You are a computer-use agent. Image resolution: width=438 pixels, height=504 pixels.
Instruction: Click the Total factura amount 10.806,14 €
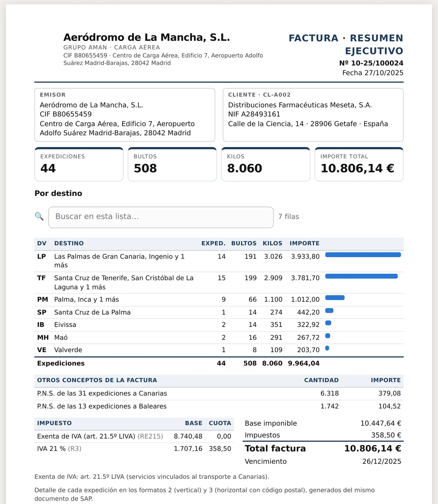click(x=373, y=449)
